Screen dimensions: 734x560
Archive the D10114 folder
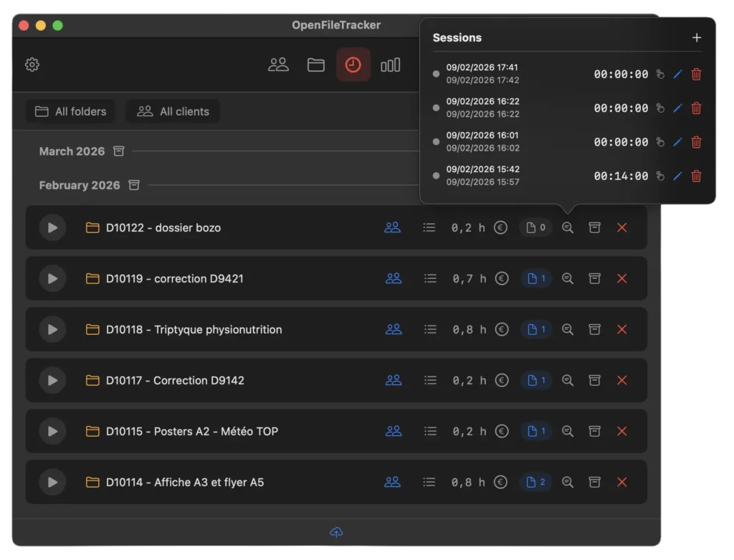tap(594, 482)
